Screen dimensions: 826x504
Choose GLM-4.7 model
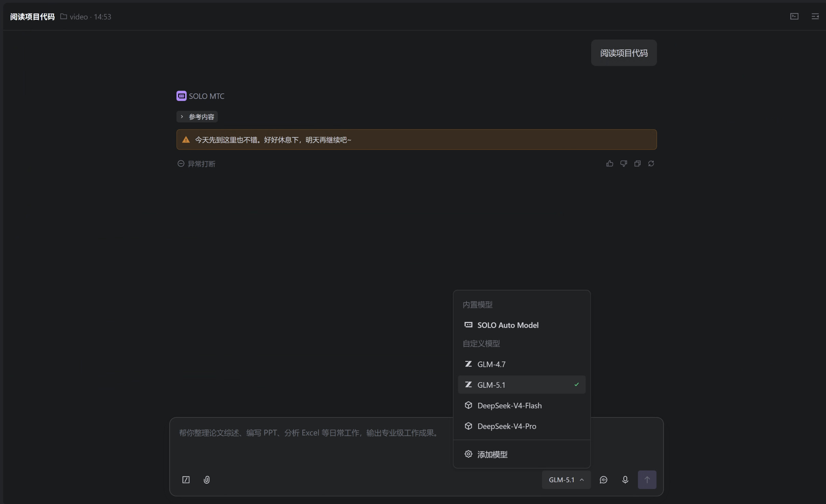(x=522, y=364)
